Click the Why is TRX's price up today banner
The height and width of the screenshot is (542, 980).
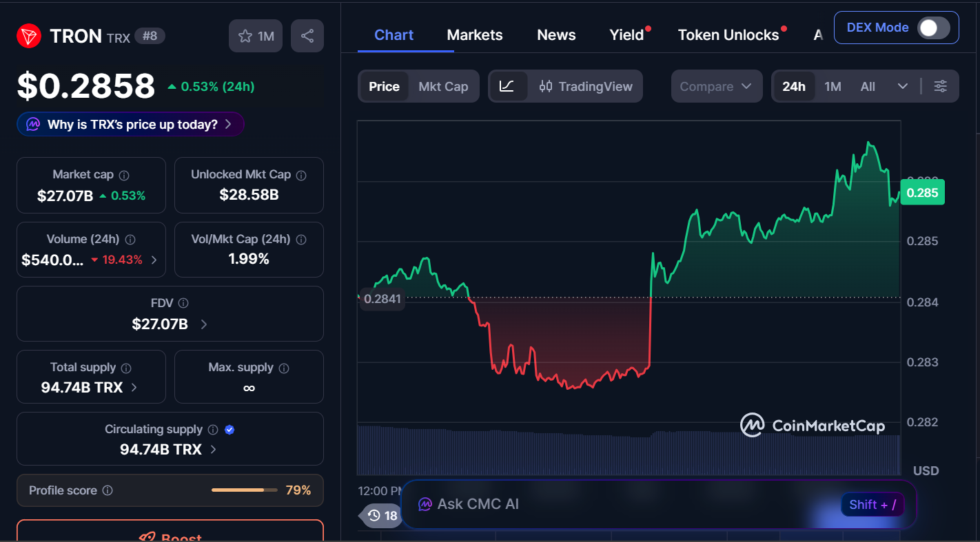[x=130, y=124]
